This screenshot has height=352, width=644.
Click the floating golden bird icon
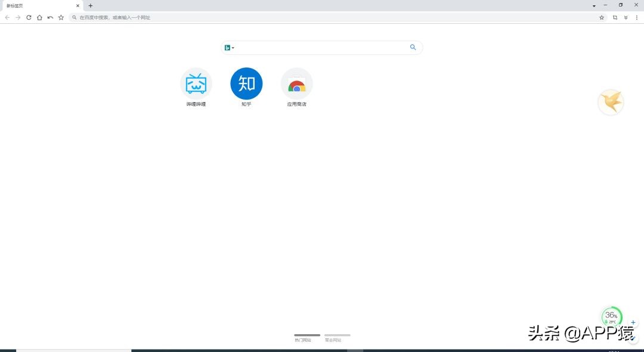tap(611, 102)
